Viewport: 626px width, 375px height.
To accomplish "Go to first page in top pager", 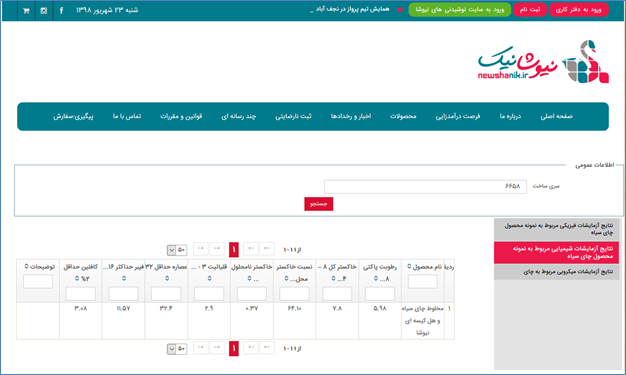I will 267,249.
